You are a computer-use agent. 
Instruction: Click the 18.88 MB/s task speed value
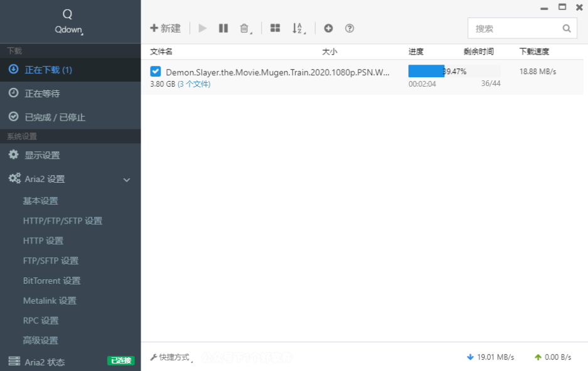(538, 72)
